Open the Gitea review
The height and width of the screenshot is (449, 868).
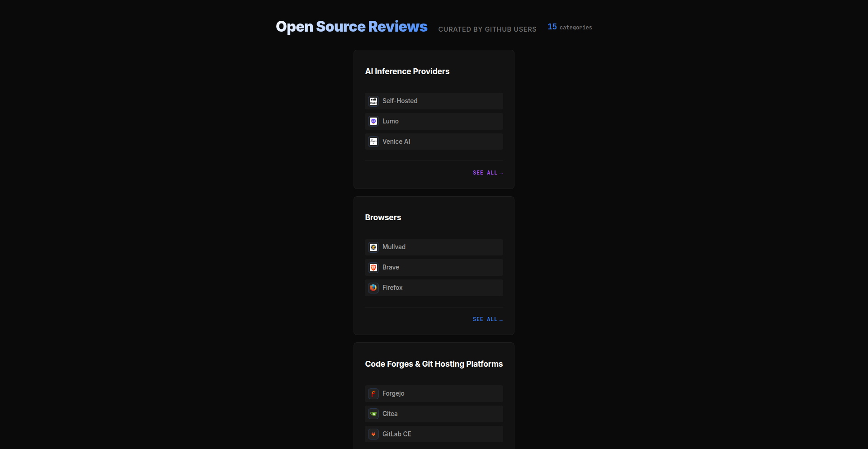[x=434, y=414]
